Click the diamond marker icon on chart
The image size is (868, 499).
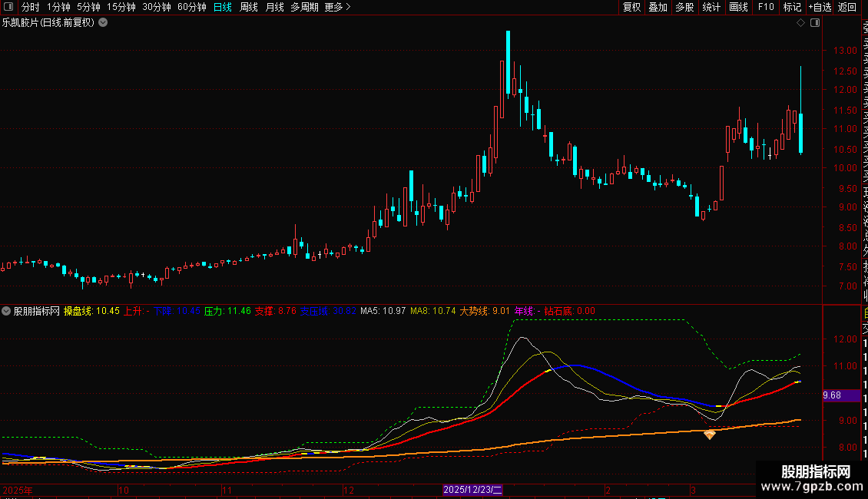point(800,23)
